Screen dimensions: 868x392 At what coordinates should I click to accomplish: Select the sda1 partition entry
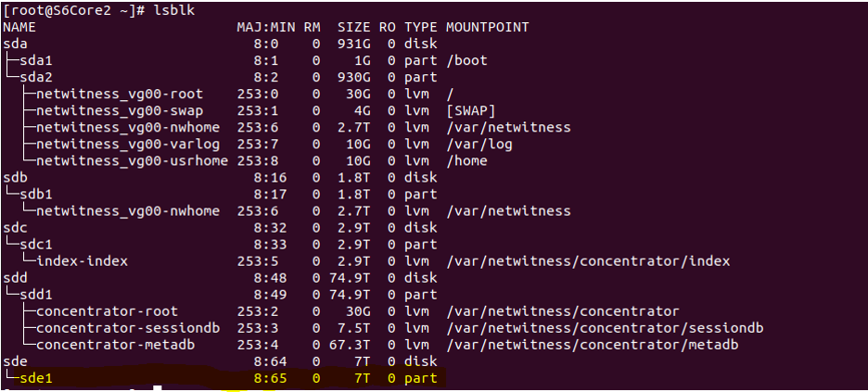click(37, 60)
